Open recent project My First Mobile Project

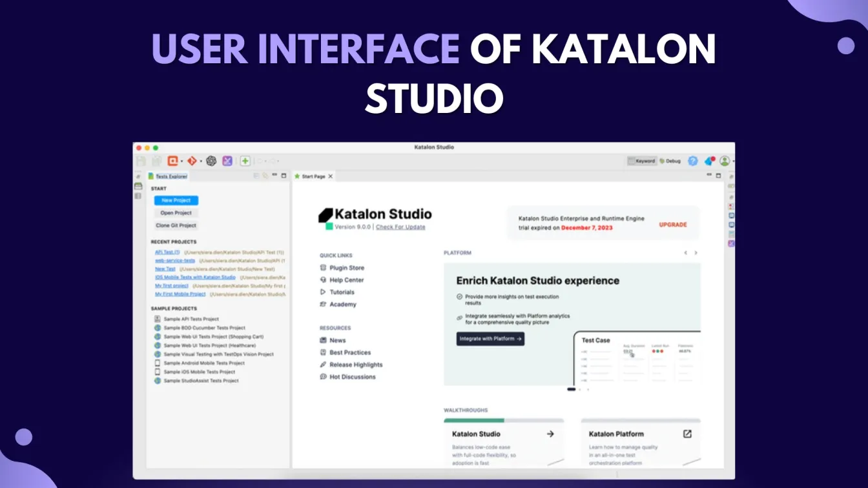coord(180,294)
